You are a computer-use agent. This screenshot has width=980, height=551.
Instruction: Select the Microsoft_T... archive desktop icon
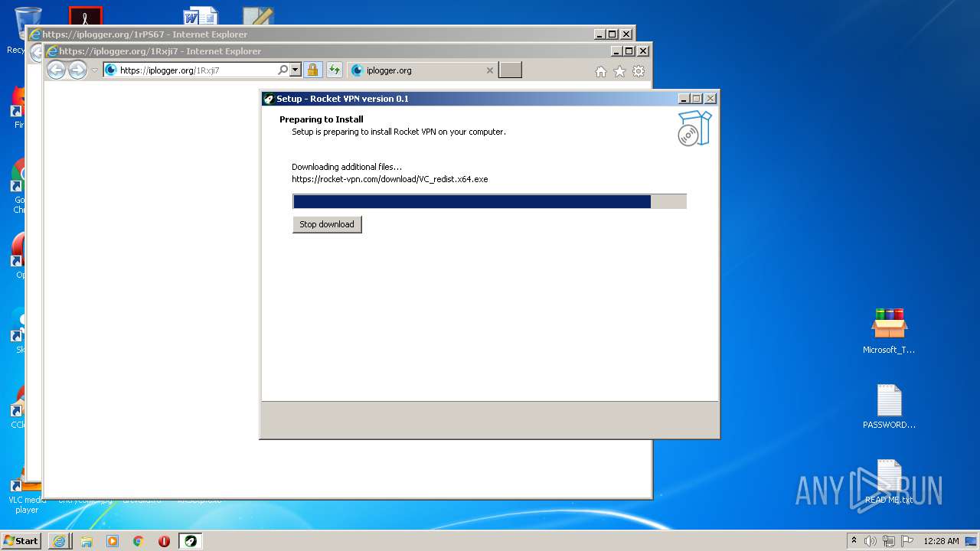click(889, 331)
